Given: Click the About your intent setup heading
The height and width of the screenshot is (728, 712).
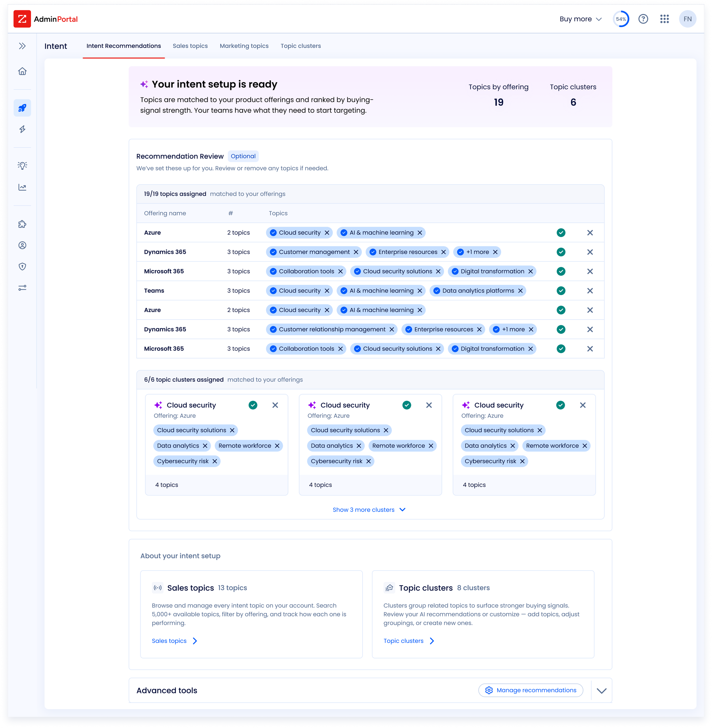Looking at the screenshot, I should (x=180, y=556).
